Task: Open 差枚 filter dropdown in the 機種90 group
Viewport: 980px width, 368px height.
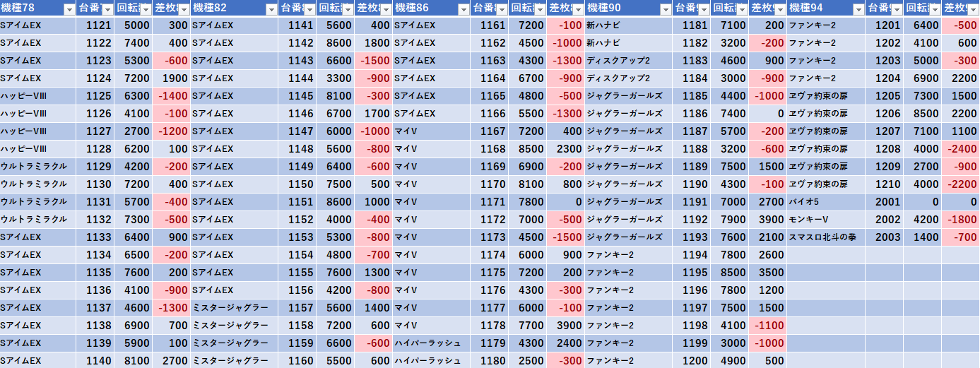Action: [x=779, y=9]
